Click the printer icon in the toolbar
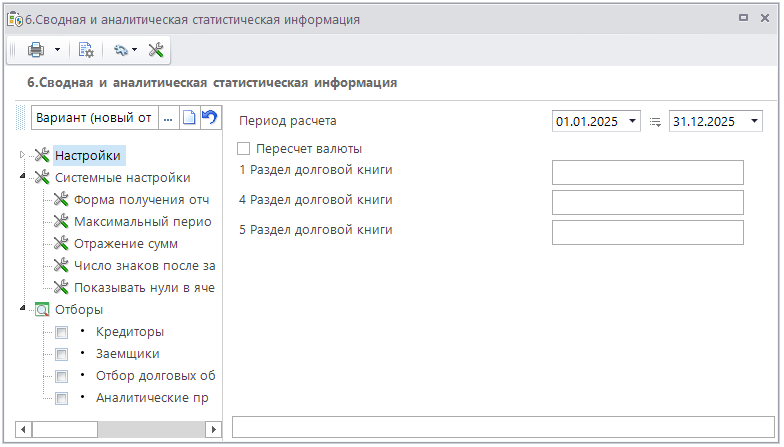Screen dimensions: 784x447 (36, 50)
